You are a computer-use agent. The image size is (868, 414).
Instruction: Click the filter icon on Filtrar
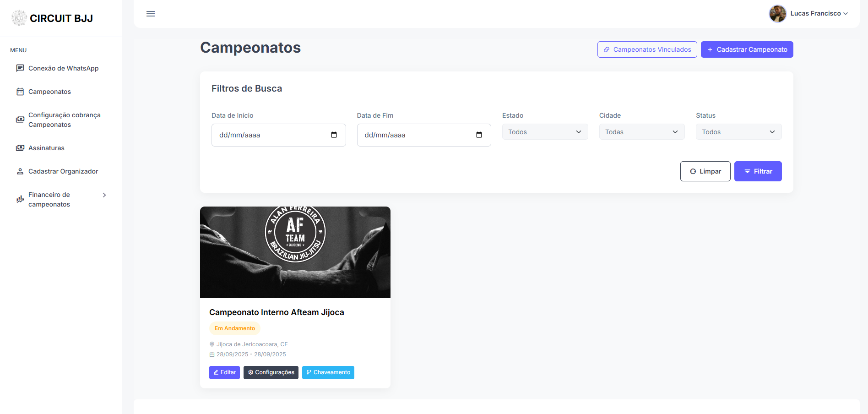(x=747, y=171)
